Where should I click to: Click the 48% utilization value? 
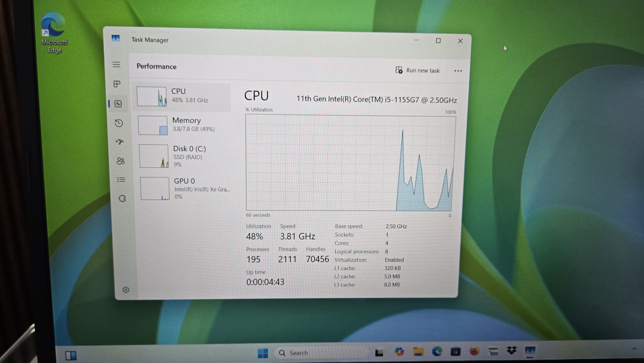tap(255, 236)
